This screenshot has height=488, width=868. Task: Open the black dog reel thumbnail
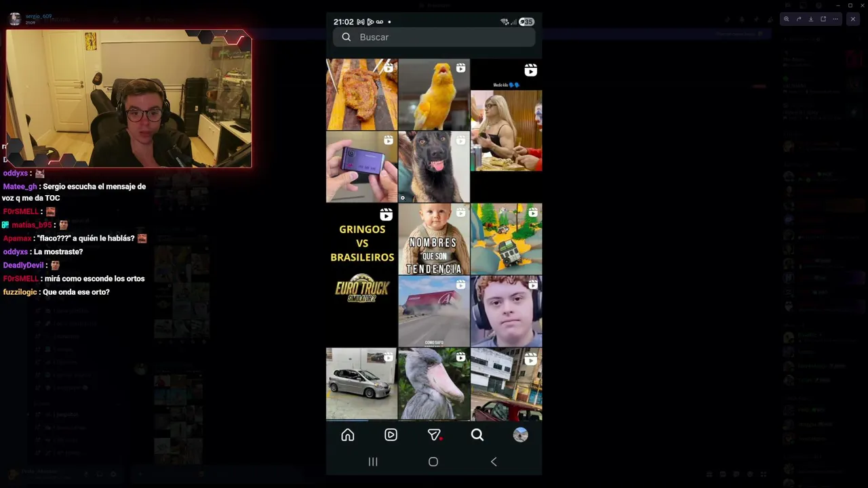click(x=434, y=167)
